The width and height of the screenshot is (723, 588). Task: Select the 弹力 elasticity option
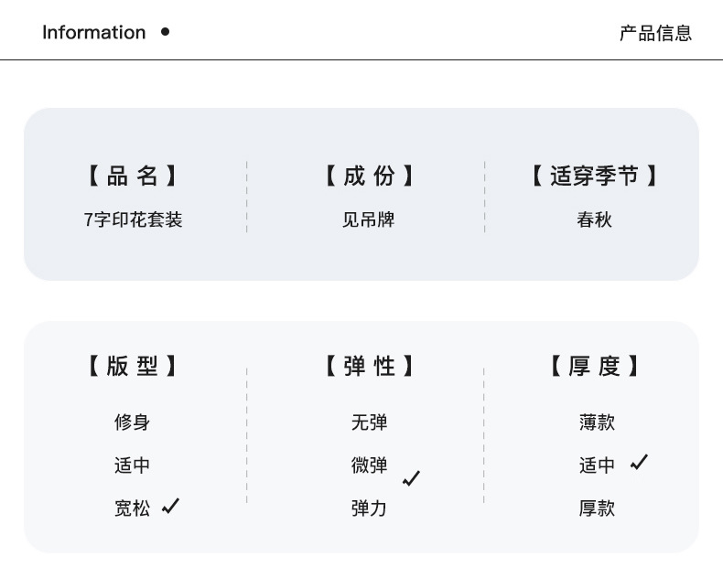pos(369,508)
